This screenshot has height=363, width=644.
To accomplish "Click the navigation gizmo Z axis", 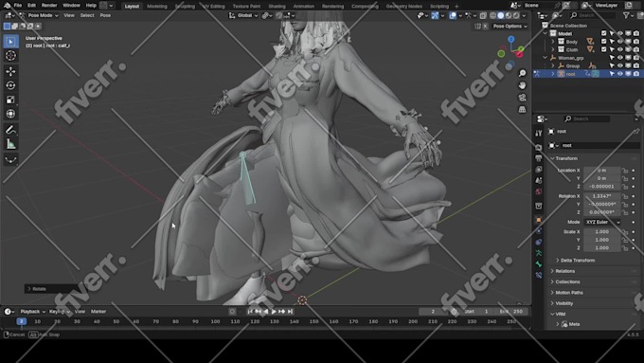I will click(510, 39).
